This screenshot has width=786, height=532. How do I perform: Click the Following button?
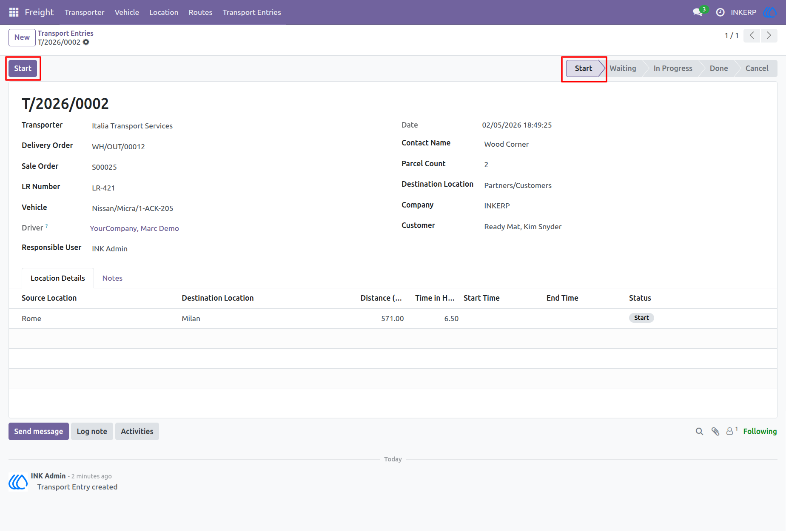pos(760,432)
